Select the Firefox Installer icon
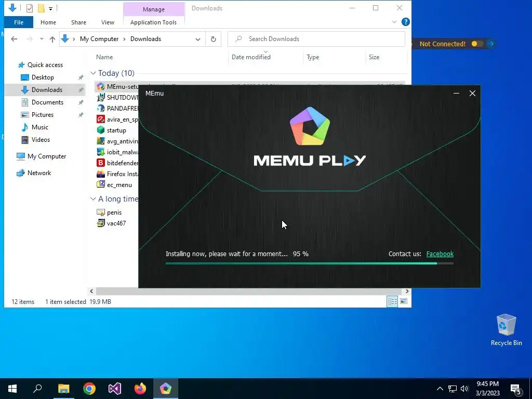The height and width of the screenshot is (399, 532). [x=100, y=174]
